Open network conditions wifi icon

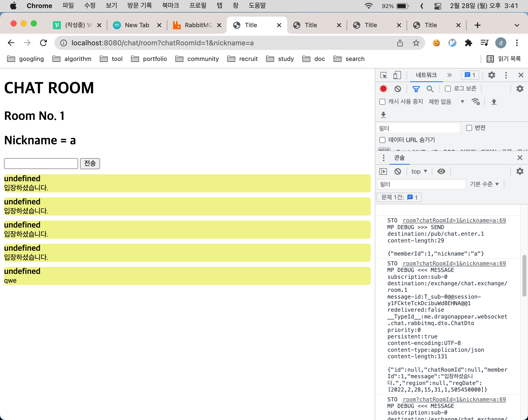[x=476, y=102]
